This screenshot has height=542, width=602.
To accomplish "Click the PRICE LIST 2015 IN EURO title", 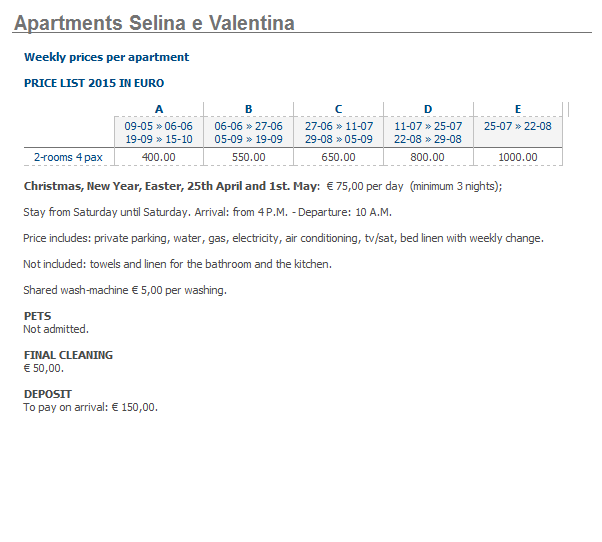I will point(94,83).
